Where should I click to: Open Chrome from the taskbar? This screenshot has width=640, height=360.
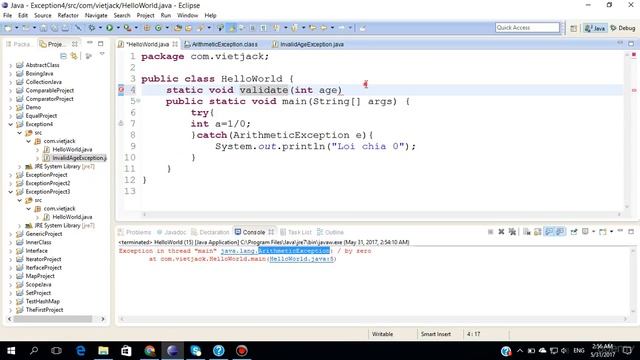pyautogui.click(x=149, y=351)
